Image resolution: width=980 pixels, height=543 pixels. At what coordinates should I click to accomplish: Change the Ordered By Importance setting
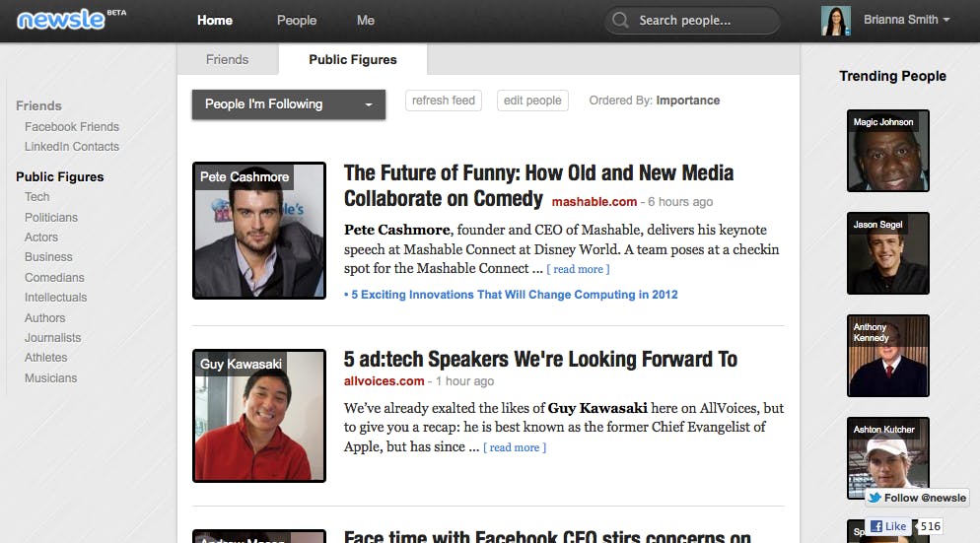point(687,101)
